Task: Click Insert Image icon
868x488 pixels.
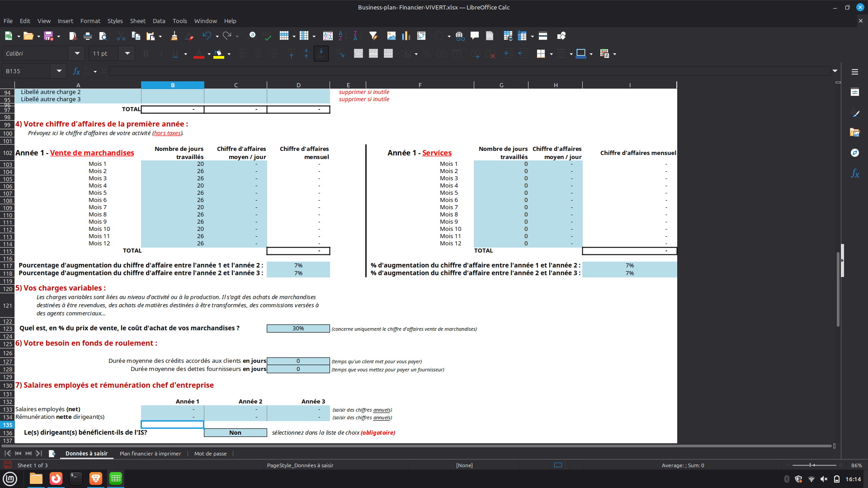Action: click(392, 36)
